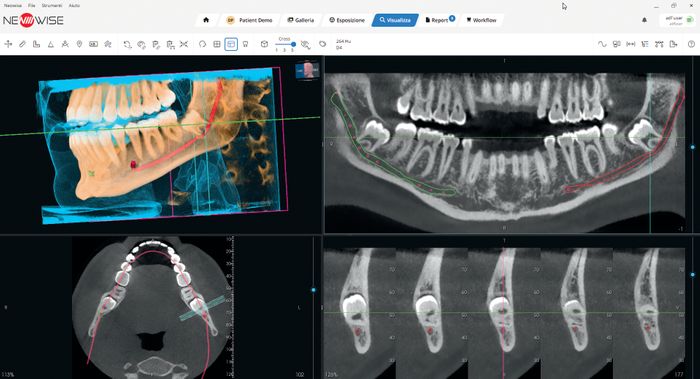The height and width of the screenshot is (379, 700).
Task: Switch to the Esposizione tab
Action: tap(347, 20)
